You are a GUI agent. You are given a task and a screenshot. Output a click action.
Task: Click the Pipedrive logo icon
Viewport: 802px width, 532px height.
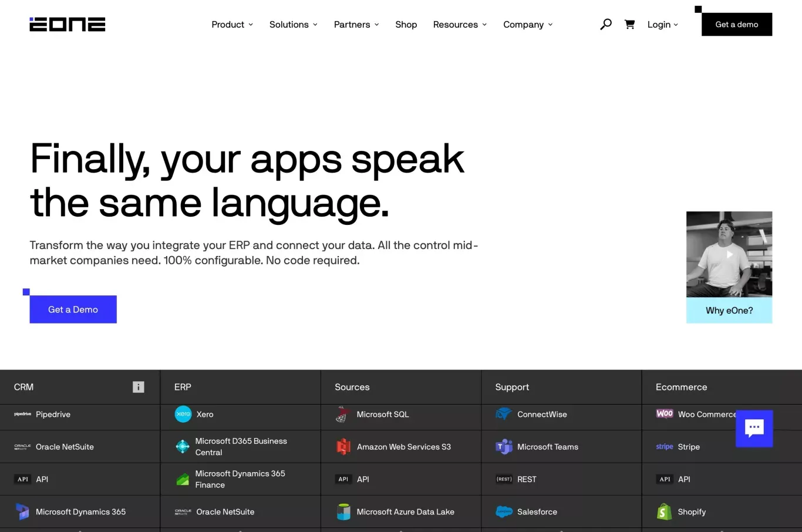(22, 414)
